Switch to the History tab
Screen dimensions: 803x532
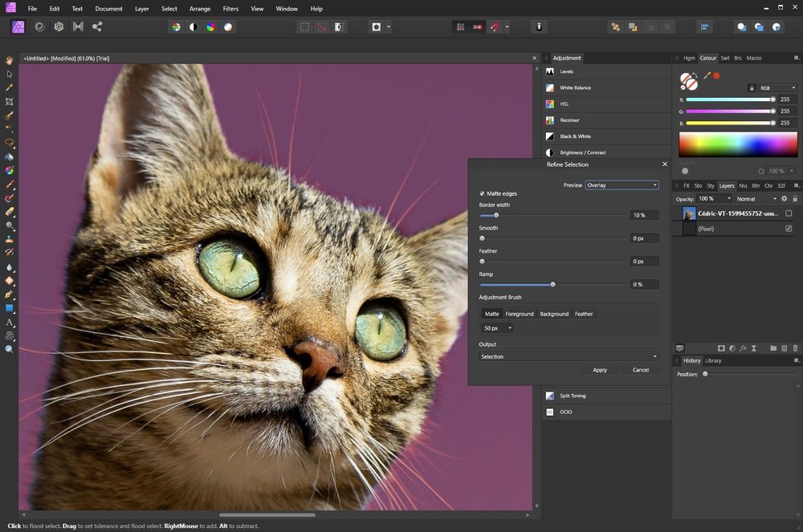coord(691,360)
